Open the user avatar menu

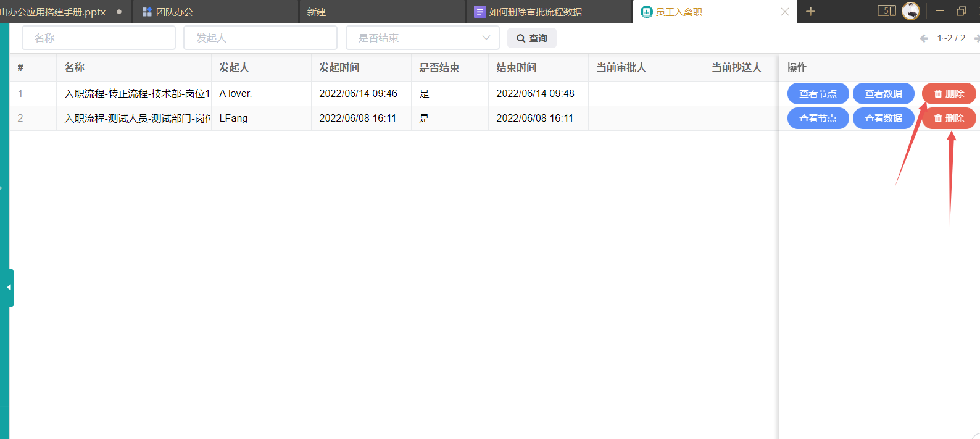pyautogui.click(x=911, y=10)
